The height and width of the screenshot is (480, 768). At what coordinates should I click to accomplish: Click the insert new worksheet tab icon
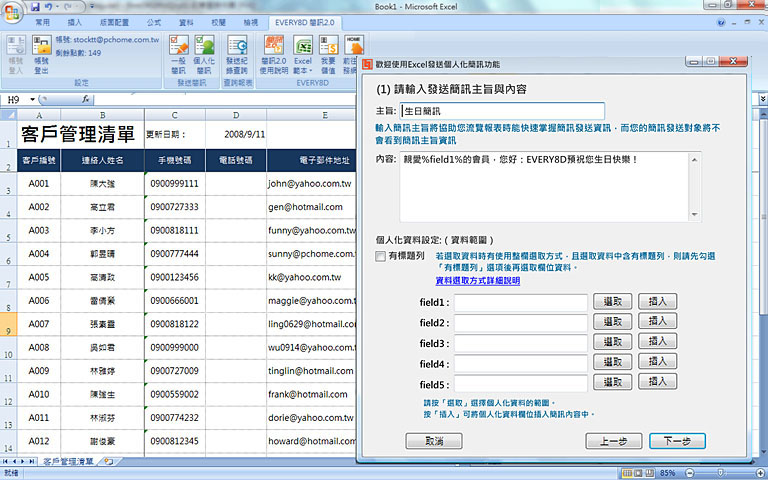click(x=109, y=461)
